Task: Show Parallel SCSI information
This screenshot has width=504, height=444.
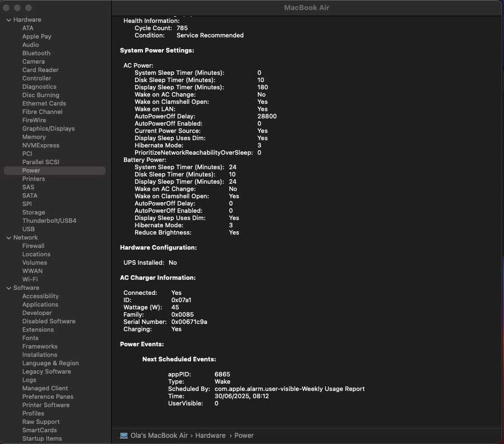Action: 41,162
